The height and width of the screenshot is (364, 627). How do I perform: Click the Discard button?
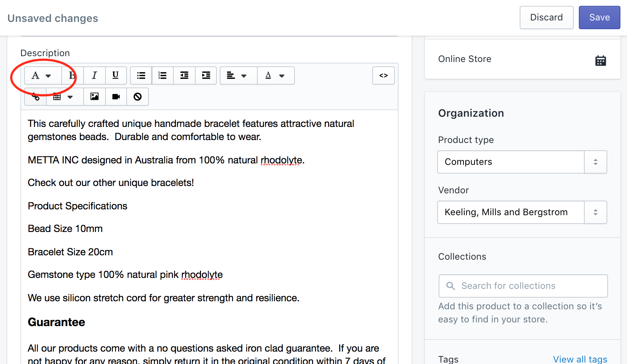point(546,18)
